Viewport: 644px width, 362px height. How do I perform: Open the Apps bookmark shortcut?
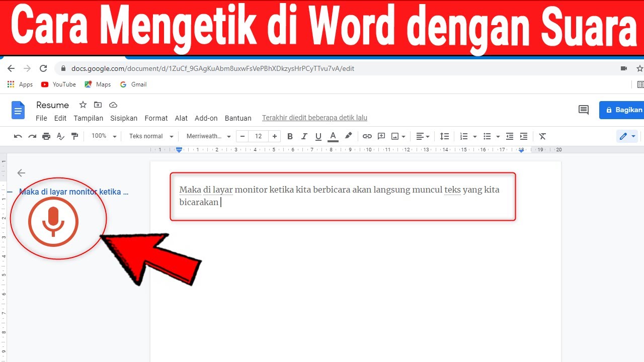pos(20,84)
